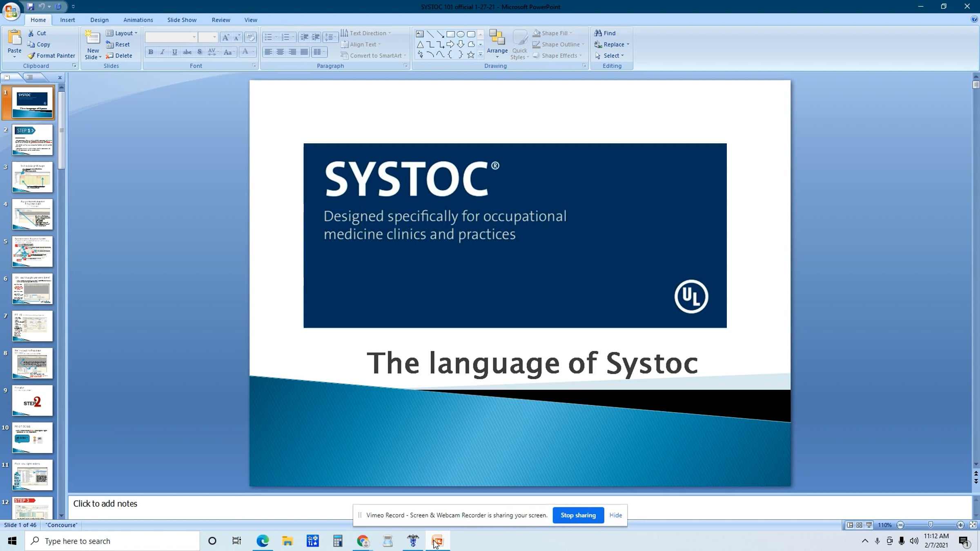Open the Insert ribbon tab
Screen dimensions: 980x551
(x=67, y=20)
